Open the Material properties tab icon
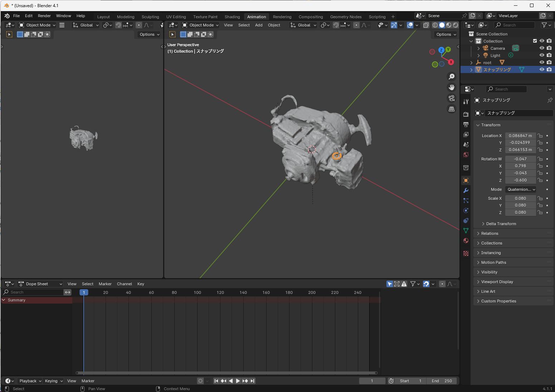Viewport: 555px width, 392px height. tap(466, 241)
